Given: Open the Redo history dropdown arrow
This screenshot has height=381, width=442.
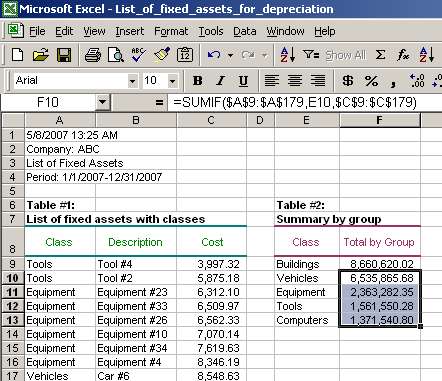Looking at the screenshot, I should (x=264, y=55).
